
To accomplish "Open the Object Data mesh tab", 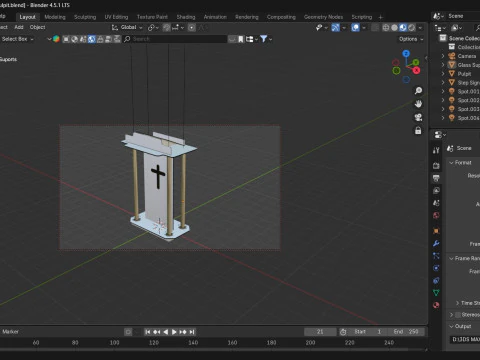I will tap(436, 293).
